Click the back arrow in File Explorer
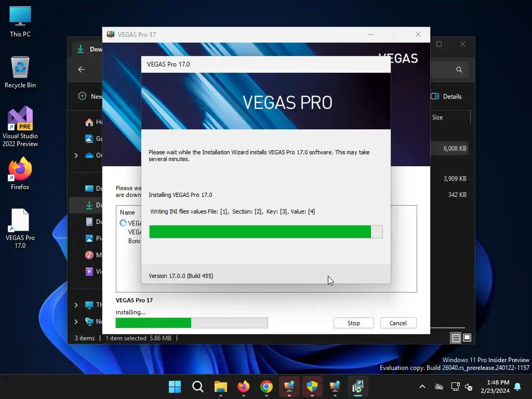The width and height of the screenshot is (532, 399). (82, 70)
